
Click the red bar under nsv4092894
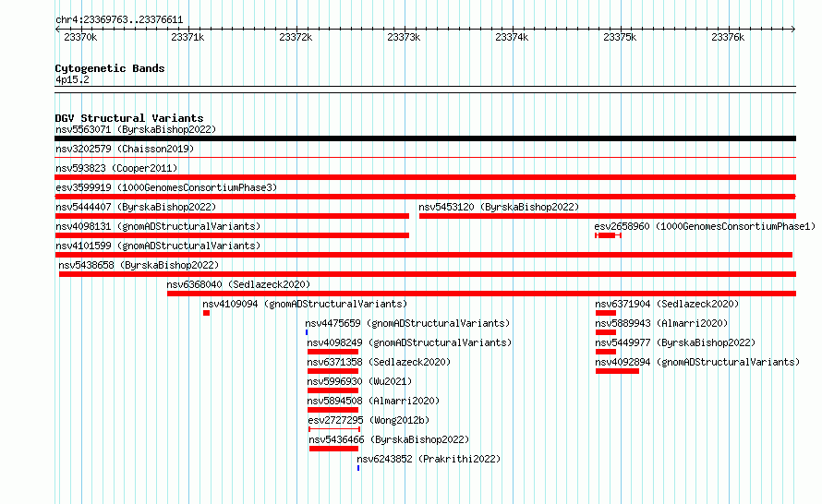(617, 371)
